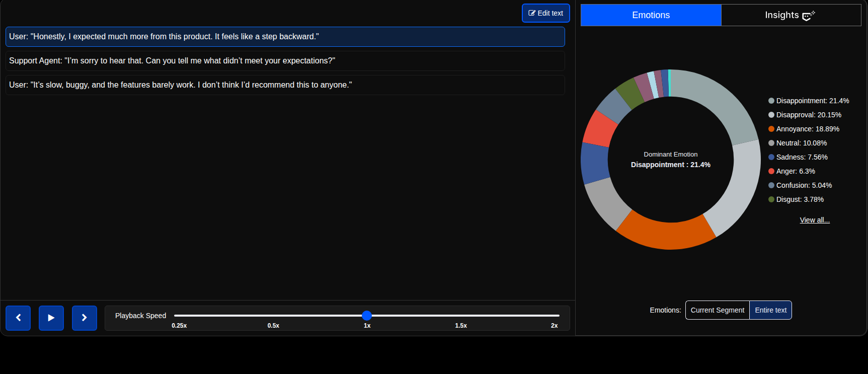Screen dimensions: 868x374
Task: Click the Confusion legend entry
Action: [800, 185]
